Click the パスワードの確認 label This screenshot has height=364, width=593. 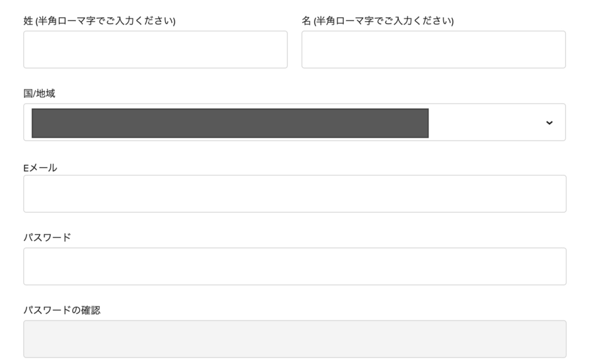coord(62,310)
